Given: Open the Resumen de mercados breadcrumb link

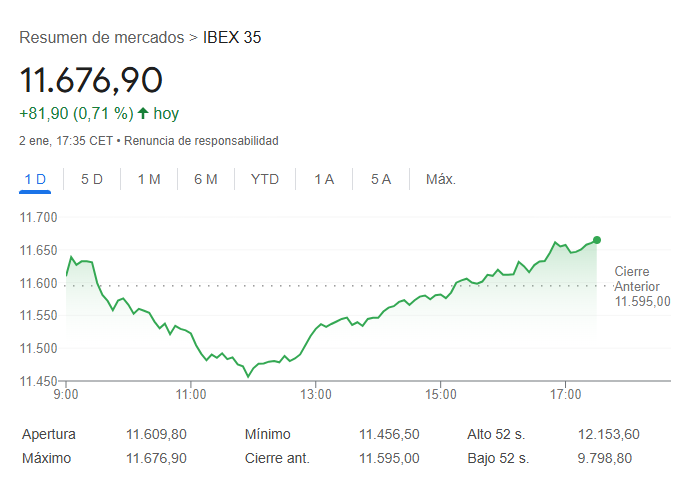Looking at the screenshot, I should [101, 38].
